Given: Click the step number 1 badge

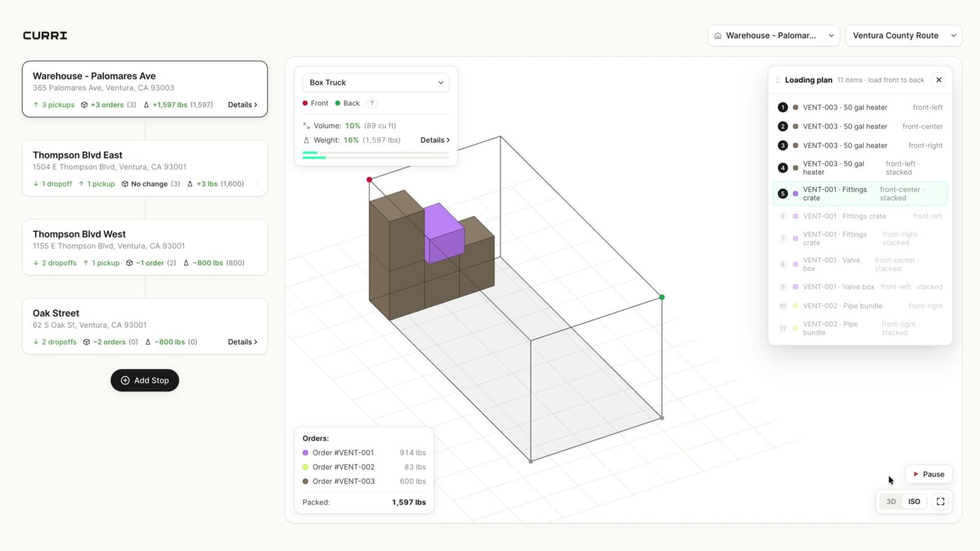Looking at the screenshot, I should 782,107.
